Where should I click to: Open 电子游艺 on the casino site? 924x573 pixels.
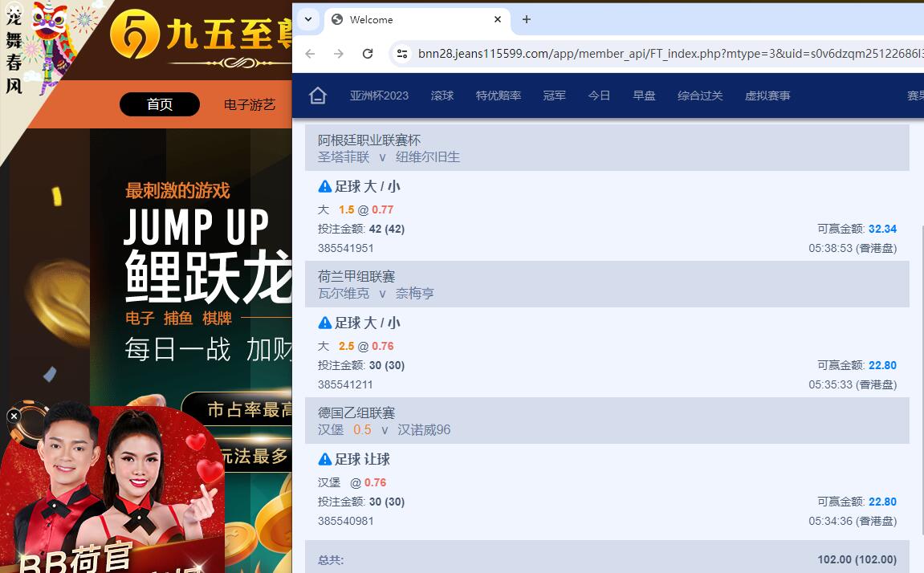coord(250,105)
